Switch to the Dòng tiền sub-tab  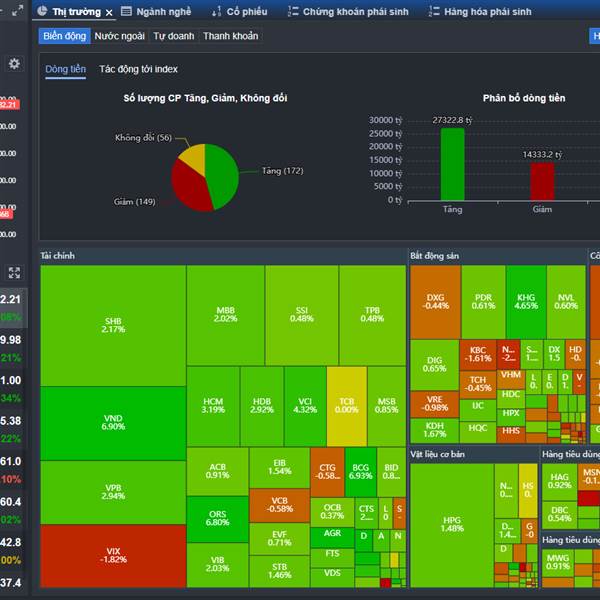coord(65,69)
